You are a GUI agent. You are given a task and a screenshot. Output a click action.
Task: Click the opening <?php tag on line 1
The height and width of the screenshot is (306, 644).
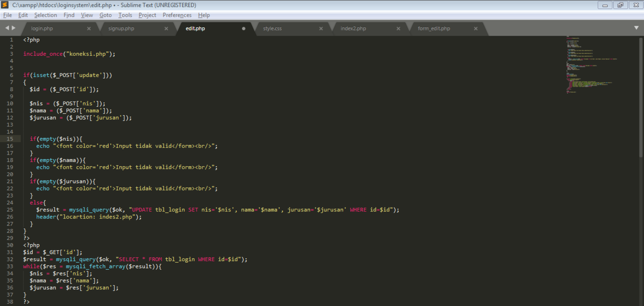[x=31, y=40]
